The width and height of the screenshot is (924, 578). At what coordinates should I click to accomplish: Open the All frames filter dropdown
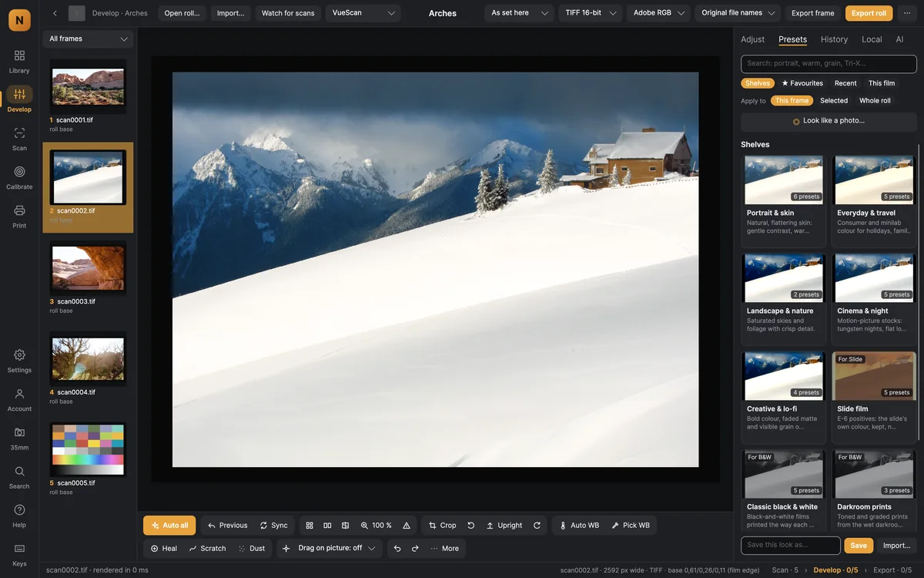click(88, 39)
